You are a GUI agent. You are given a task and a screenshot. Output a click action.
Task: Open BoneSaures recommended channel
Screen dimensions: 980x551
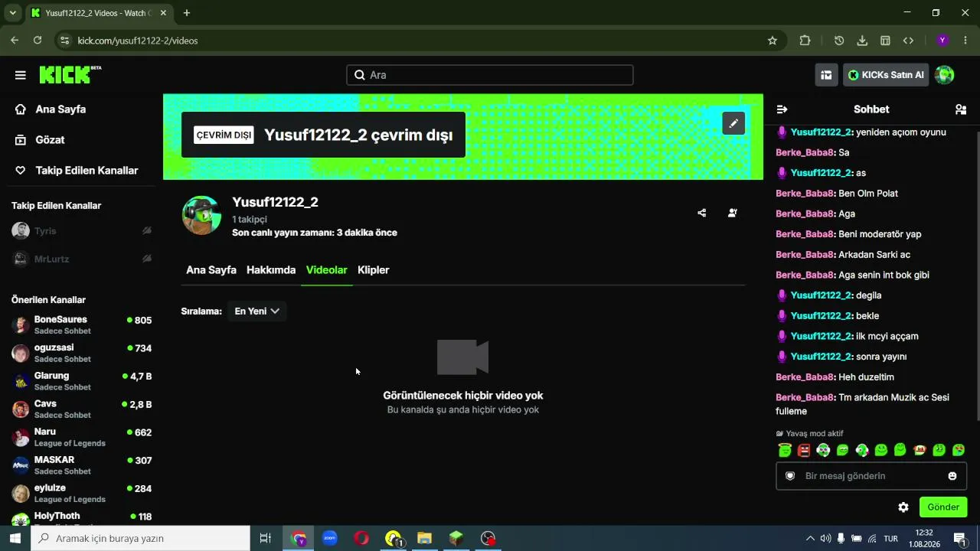click(x=81, y=324)
